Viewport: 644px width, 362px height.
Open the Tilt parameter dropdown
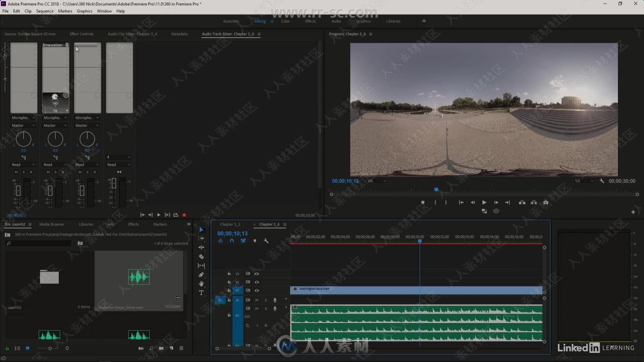(x=66, y=111)
